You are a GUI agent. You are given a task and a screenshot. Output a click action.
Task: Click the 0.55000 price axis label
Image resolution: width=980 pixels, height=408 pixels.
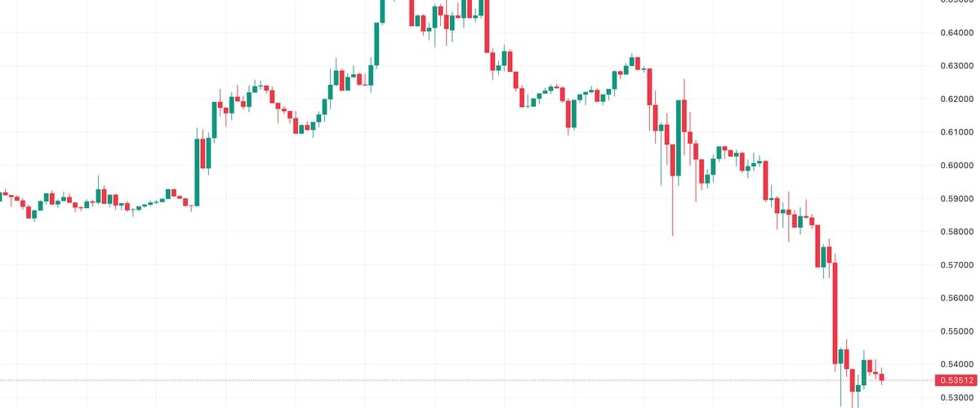(956, 331)
